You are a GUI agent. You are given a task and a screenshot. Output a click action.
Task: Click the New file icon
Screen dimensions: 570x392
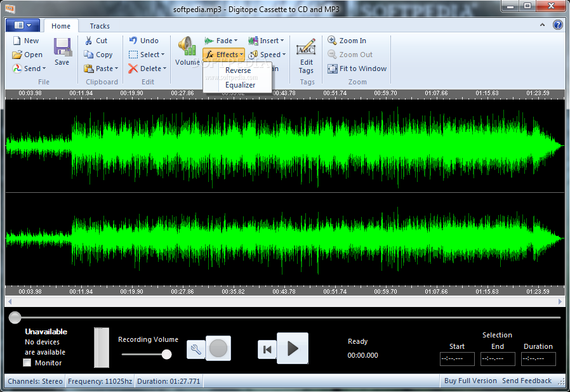point(17,41)
